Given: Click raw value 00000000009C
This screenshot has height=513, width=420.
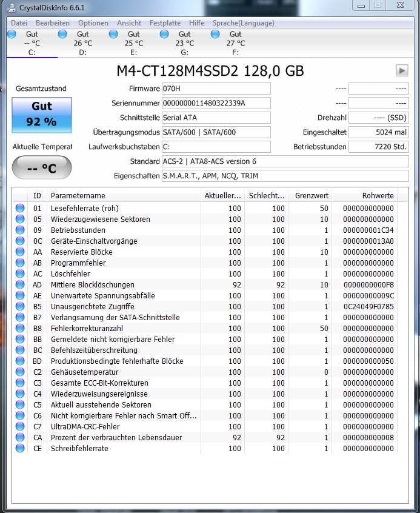Looking at the screenshot, I should click(368, 295).
